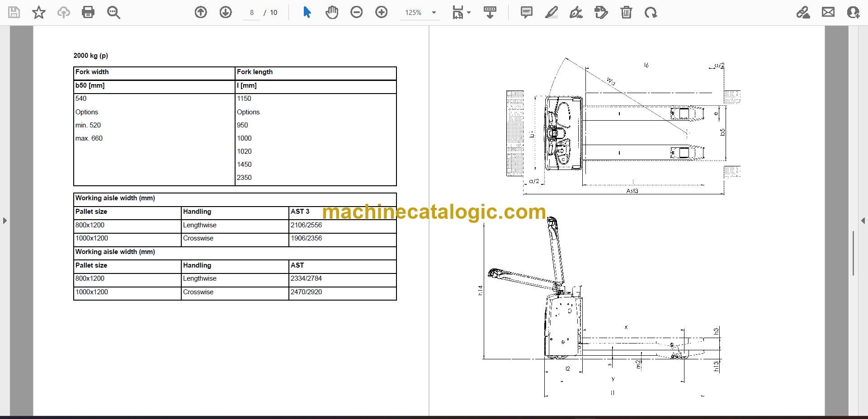Click the value '2334/2784'

[x=307, y=278]
